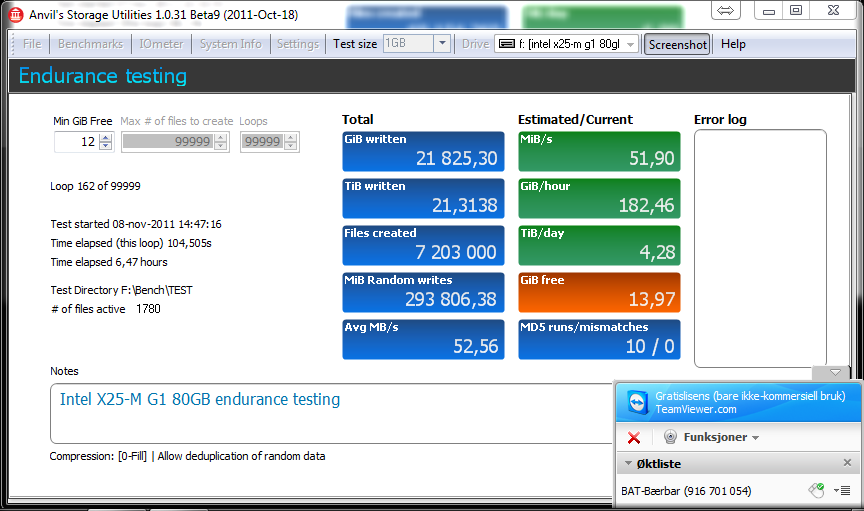
Task: Click inside the Notes text box
Action: 332,413
